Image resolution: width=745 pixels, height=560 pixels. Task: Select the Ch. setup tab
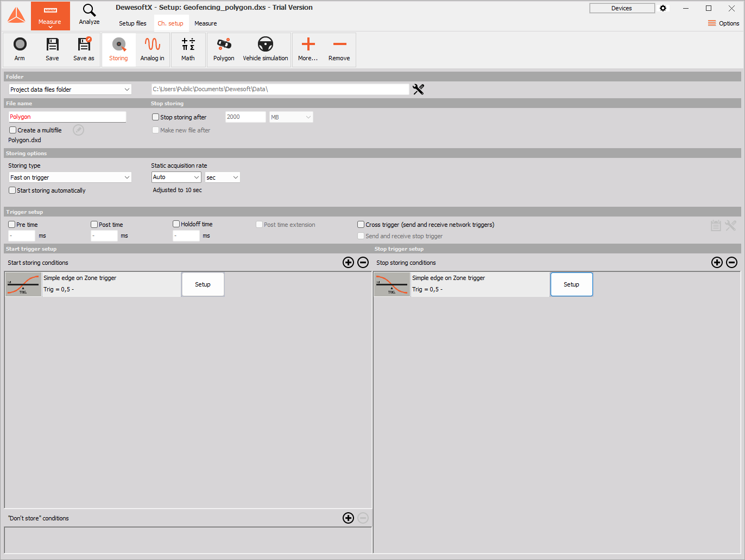pyautogui.click(x=171, y=23)
